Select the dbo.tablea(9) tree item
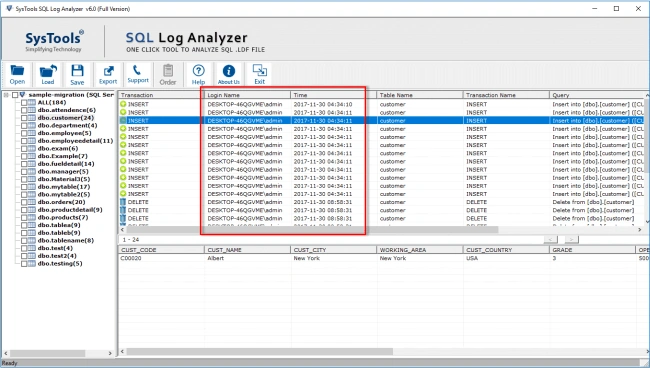This screenshot has height=368, width=650. click(x=59, y=225)
